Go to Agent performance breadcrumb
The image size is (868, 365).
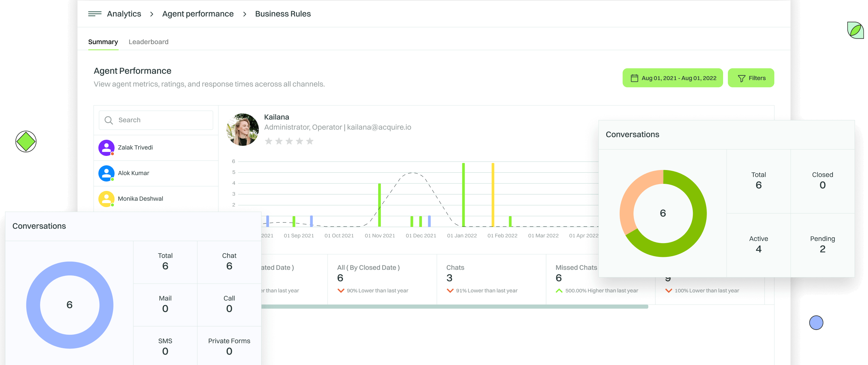point(197,14)
